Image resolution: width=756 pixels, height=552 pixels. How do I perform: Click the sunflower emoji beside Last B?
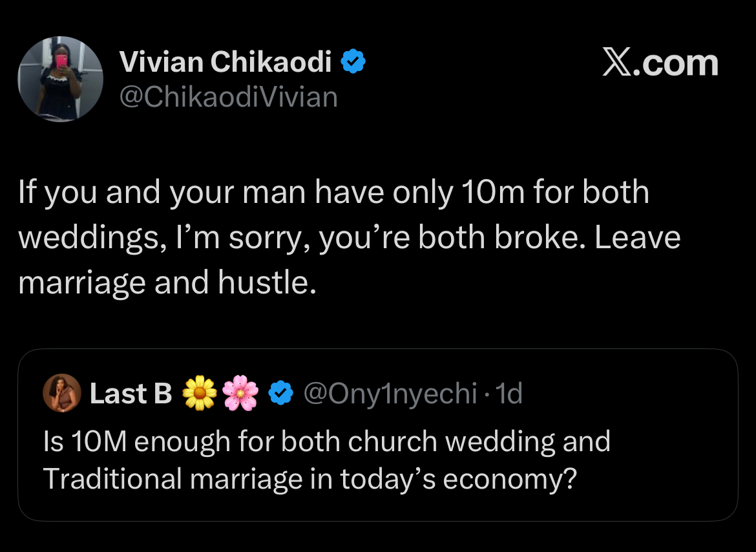[x=200, y=394]
